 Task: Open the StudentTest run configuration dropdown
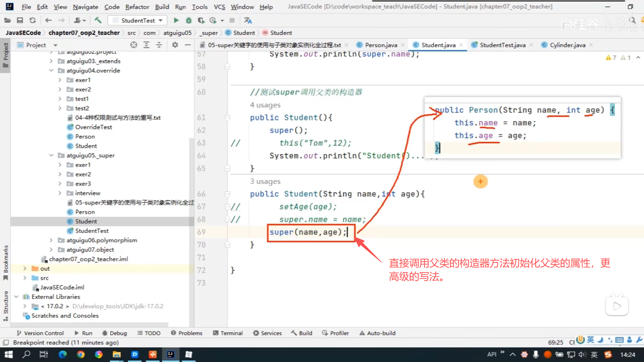coord(138,20)
